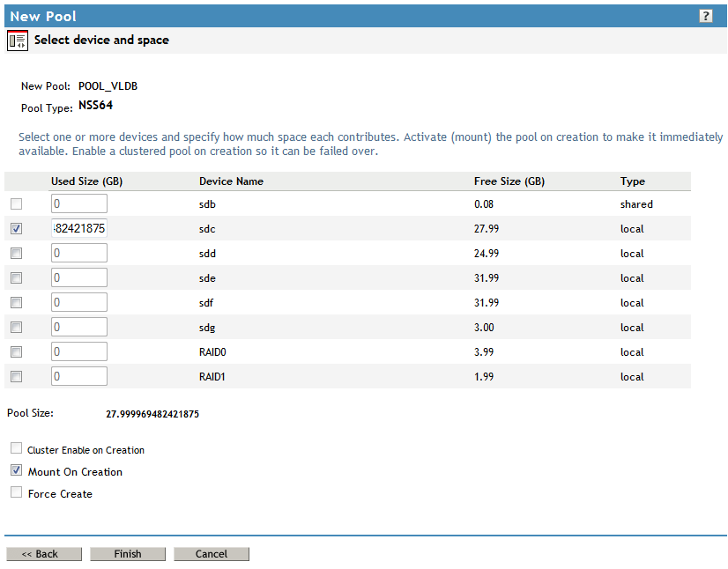The image size is (728, 569).
Task: Click the pool name POOL_VLDB
Action: coord(108,86)
